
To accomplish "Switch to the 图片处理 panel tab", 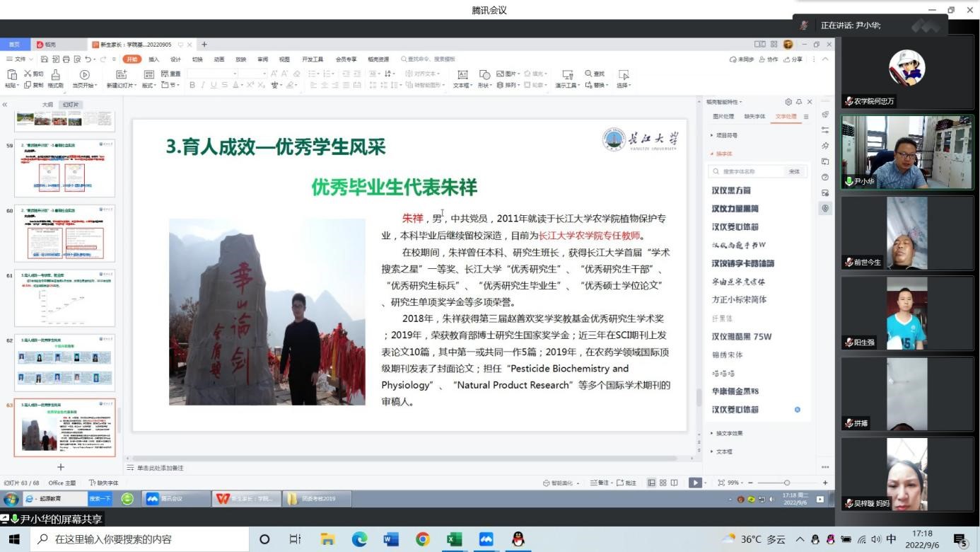I will 723,117.
